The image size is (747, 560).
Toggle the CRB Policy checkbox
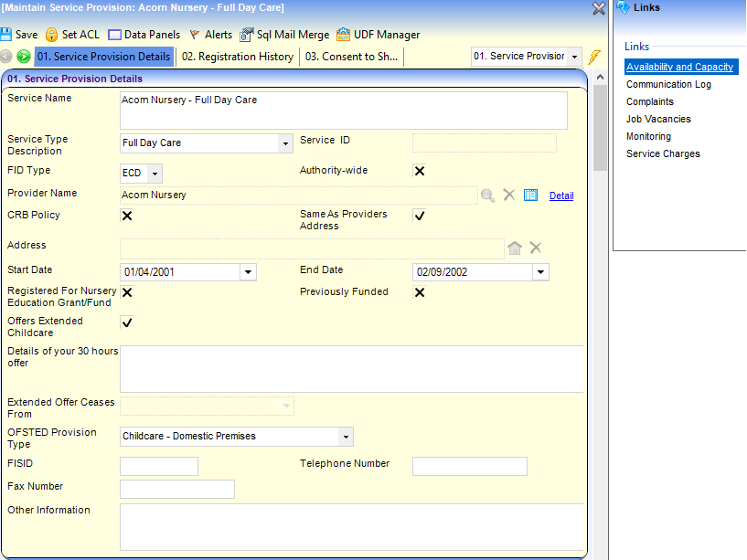(127, 216)
